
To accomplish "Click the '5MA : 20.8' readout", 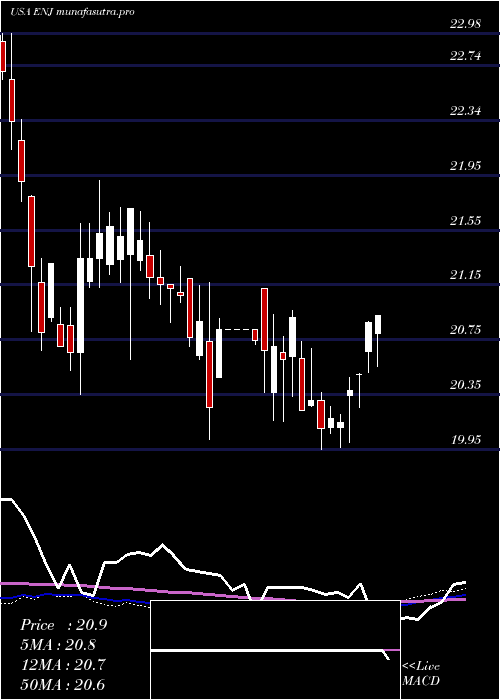I will point(58,645).
